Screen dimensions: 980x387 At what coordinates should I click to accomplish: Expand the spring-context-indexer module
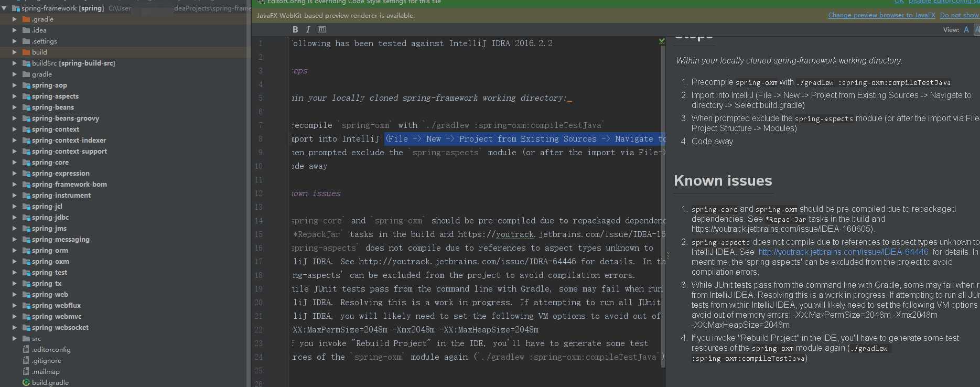click(x=15, y=141)
